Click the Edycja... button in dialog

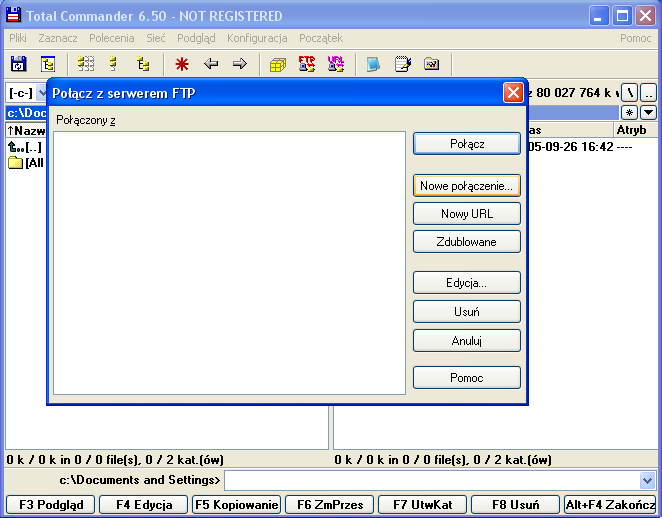tap(467, 282)
